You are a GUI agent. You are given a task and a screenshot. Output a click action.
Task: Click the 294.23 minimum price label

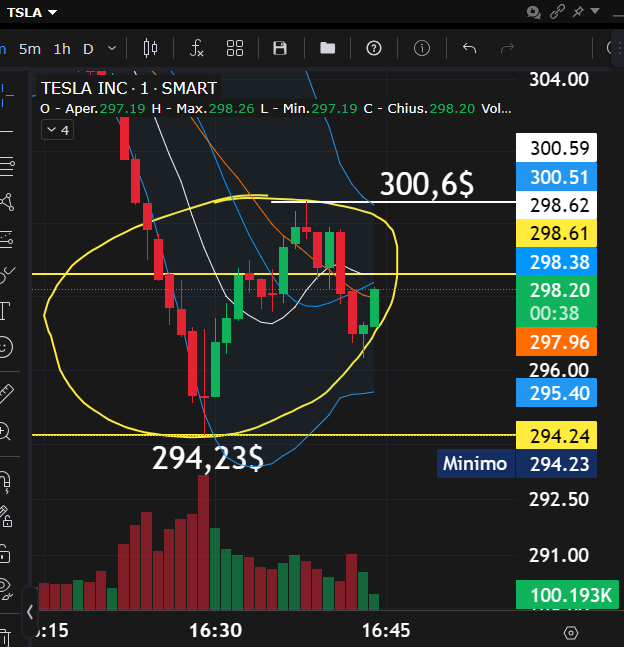click(556, 464)
